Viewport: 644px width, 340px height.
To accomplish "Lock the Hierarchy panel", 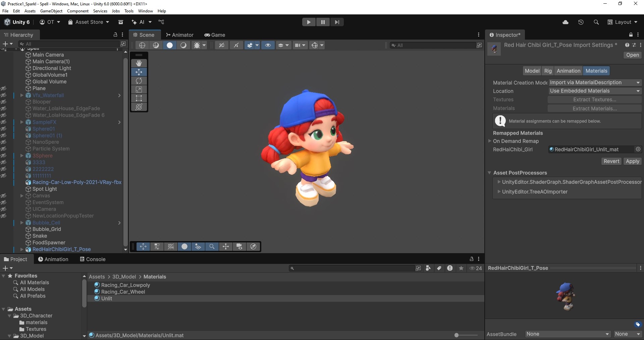I will point(115,35).
